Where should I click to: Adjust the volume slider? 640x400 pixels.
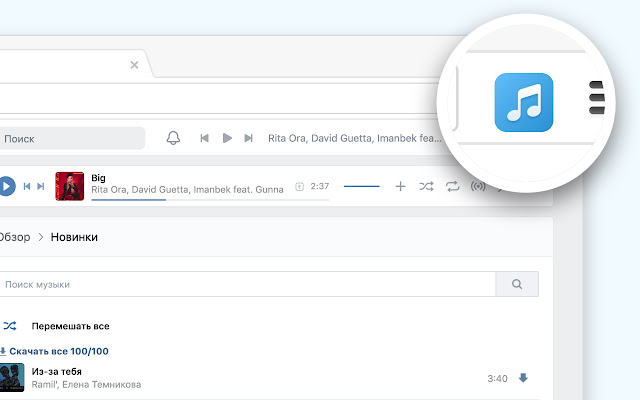[362, 187]
